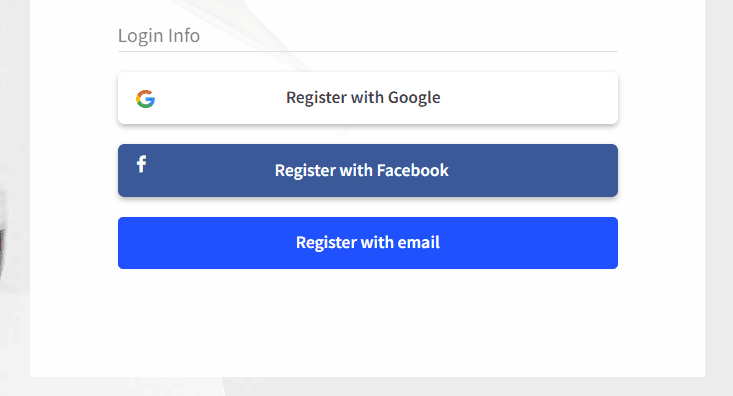
Task: Click the word 'Login' in the section heading
Action: (141, 36)
